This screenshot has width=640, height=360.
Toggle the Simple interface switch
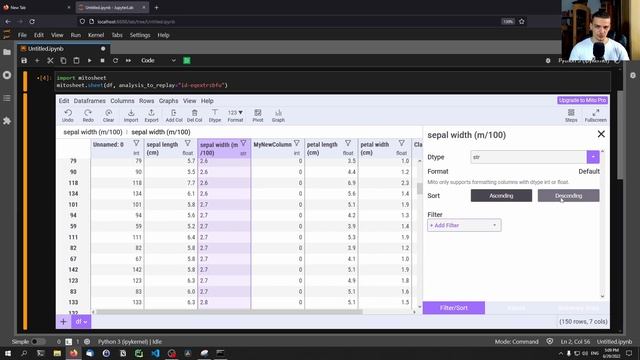point(38,342)
